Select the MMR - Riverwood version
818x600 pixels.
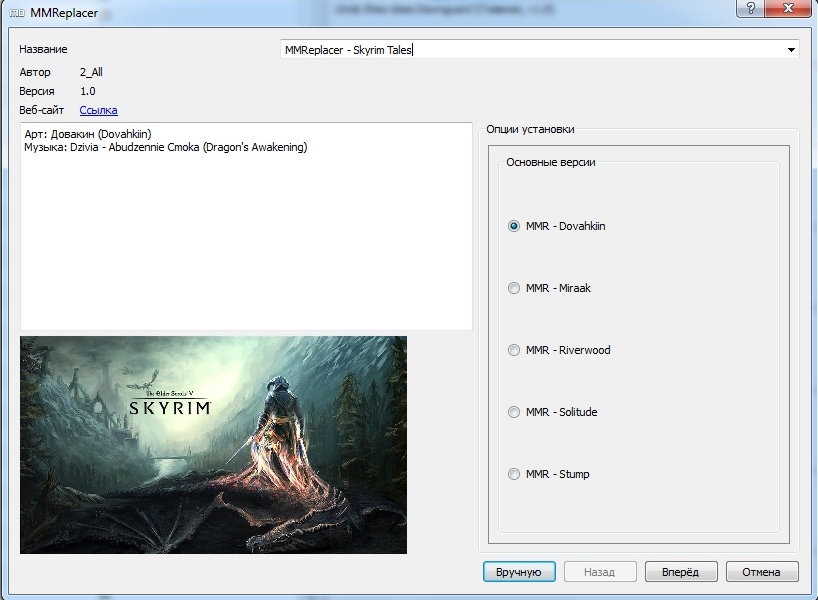pyautogui.click(x=514, y=350)
